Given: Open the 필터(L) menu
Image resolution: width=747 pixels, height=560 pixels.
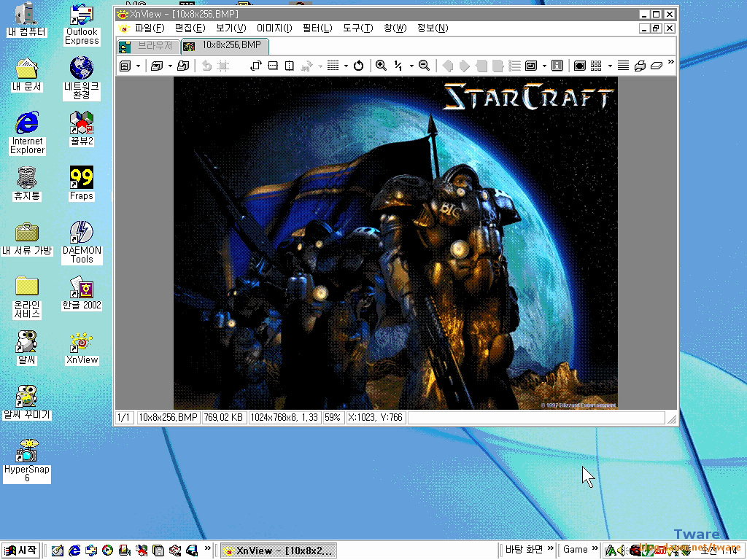Looking at the screenshot, I should [x=317, y=28].
